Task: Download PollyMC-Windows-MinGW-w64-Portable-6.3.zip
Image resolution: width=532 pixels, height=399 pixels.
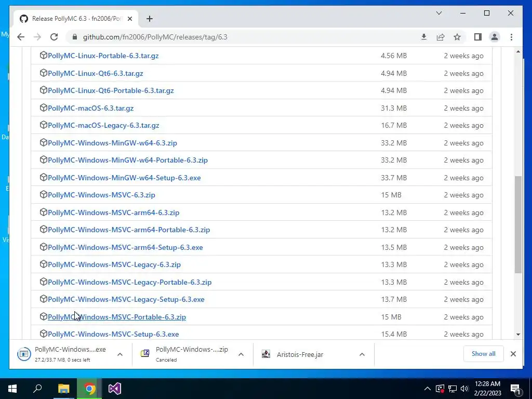Action: pyautogui.click(x=128, y=160)
